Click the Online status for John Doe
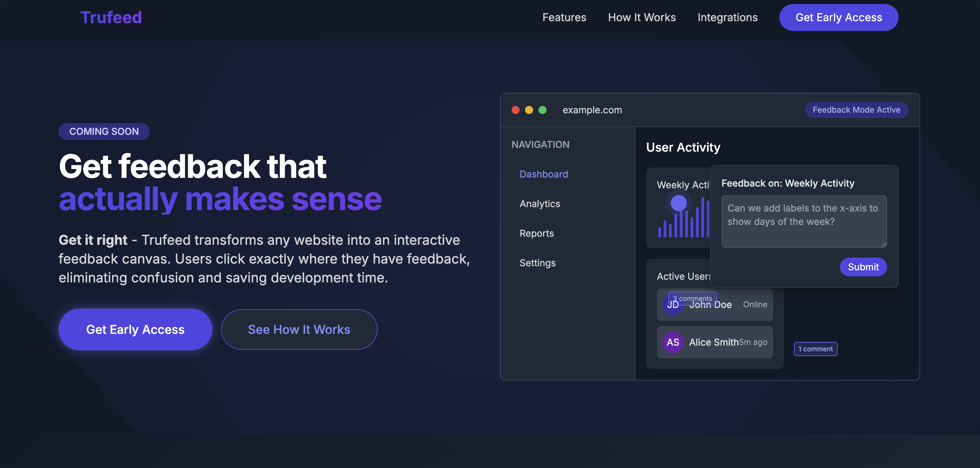This screenshot has width=980, height=468. click(755, 305)
